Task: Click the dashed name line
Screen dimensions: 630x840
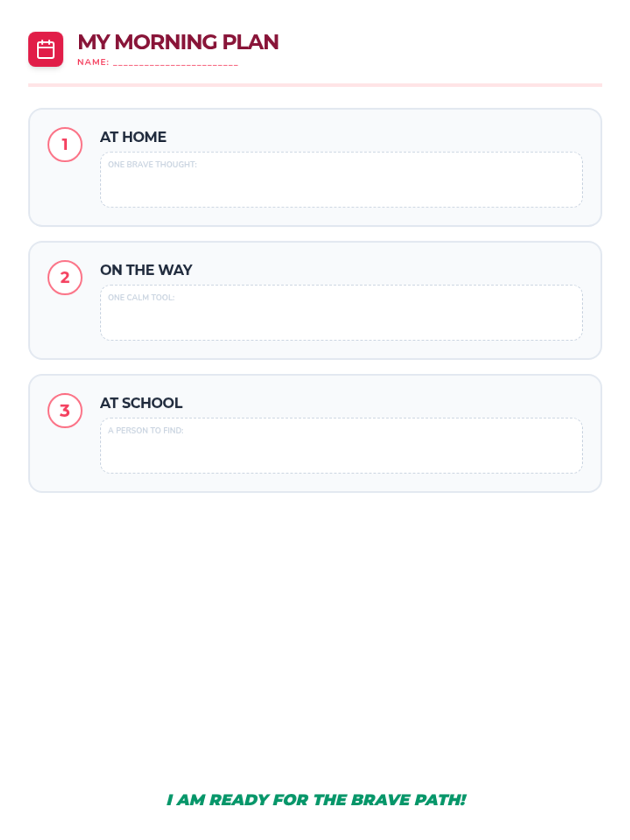Action: pyautogui.click(x=175, y=64)
